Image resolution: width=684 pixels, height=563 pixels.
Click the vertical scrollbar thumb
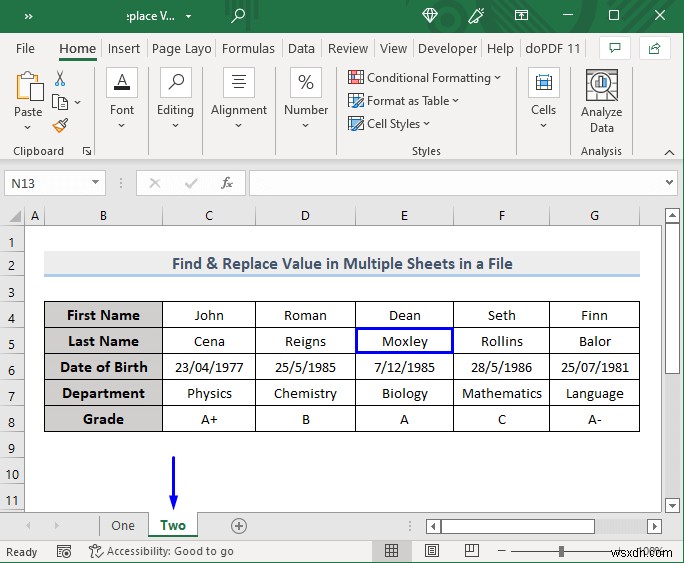coord(672,299)
